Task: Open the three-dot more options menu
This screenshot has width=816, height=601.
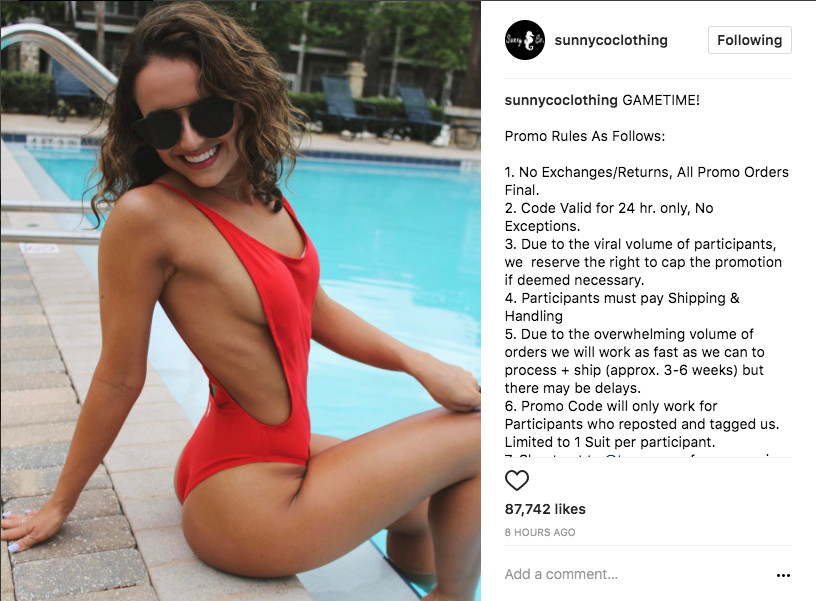Action: tap(783, 575)
